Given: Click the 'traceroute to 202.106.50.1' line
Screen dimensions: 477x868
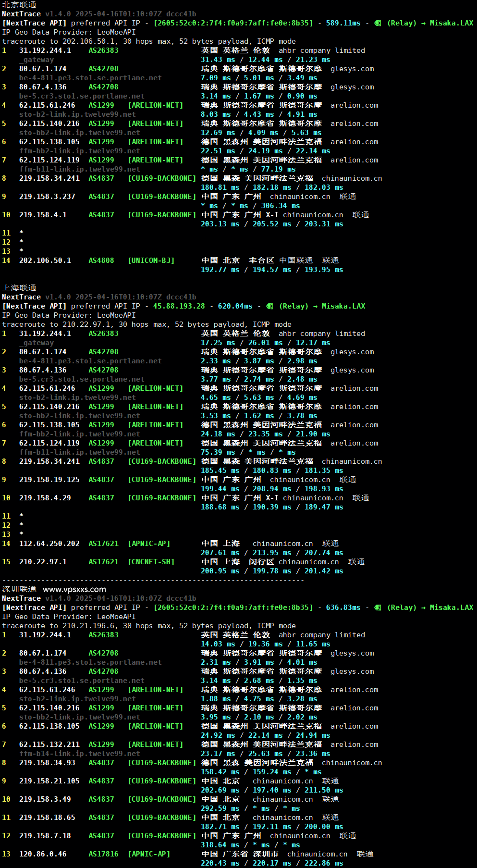Looking at the screenshot, I should point(149,41).
